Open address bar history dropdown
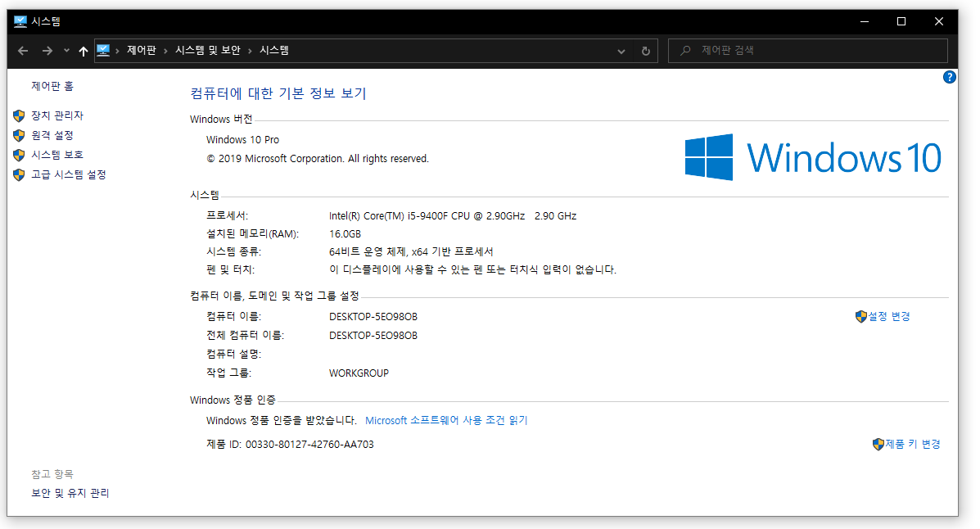 (x=621, y=51)
